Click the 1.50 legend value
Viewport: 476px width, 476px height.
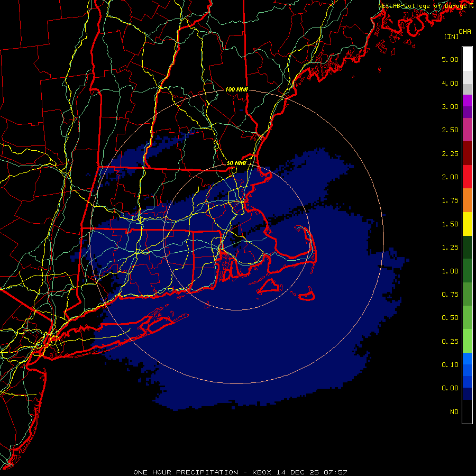pyautogui.click(x=450, y=224)
